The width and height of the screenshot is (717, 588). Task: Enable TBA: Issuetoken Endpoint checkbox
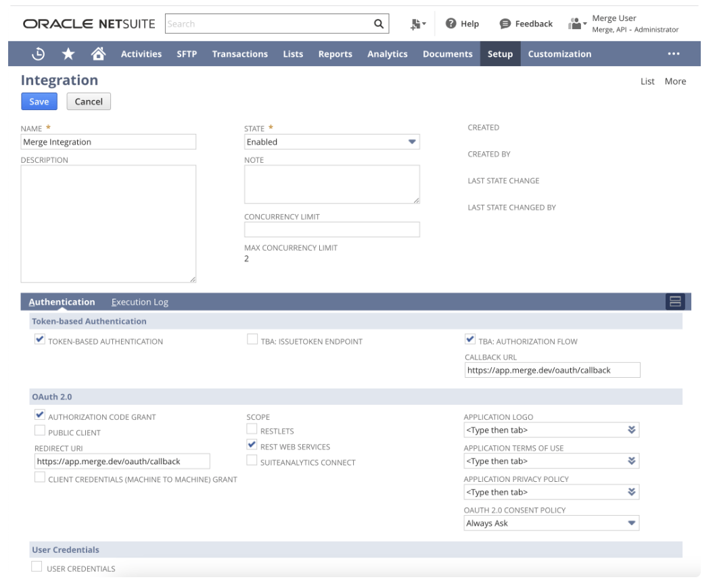[x=252, y=339]
